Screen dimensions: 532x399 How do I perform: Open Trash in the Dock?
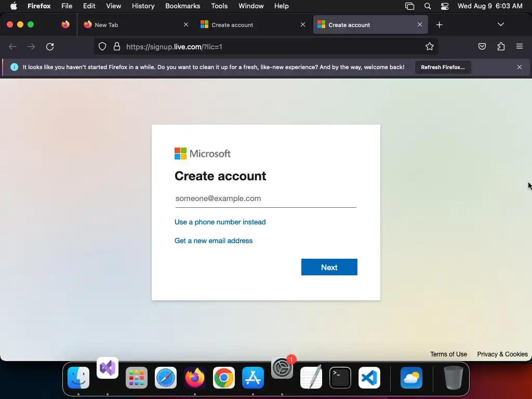click(453, 378)
